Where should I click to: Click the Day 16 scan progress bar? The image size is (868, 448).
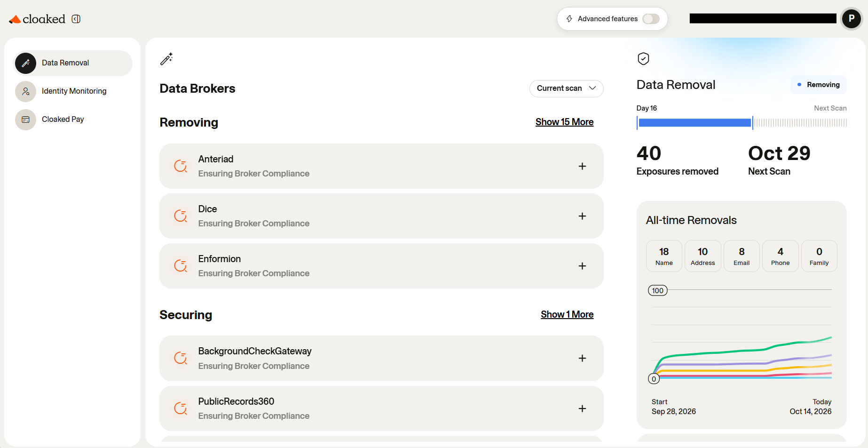click(742, 123)
